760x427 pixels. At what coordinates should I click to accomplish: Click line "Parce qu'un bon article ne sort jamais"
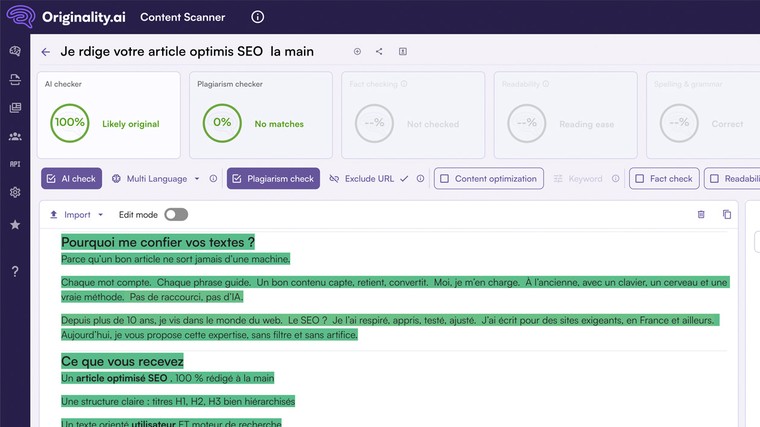point(175,259)
